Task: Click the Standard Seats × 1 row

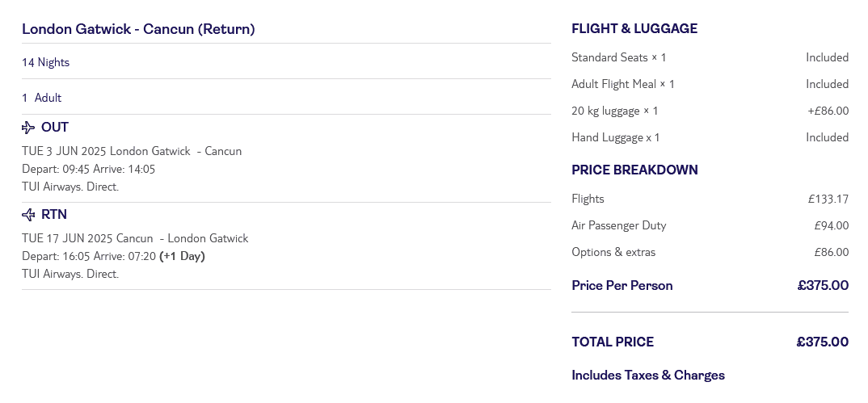Action: 619,57
